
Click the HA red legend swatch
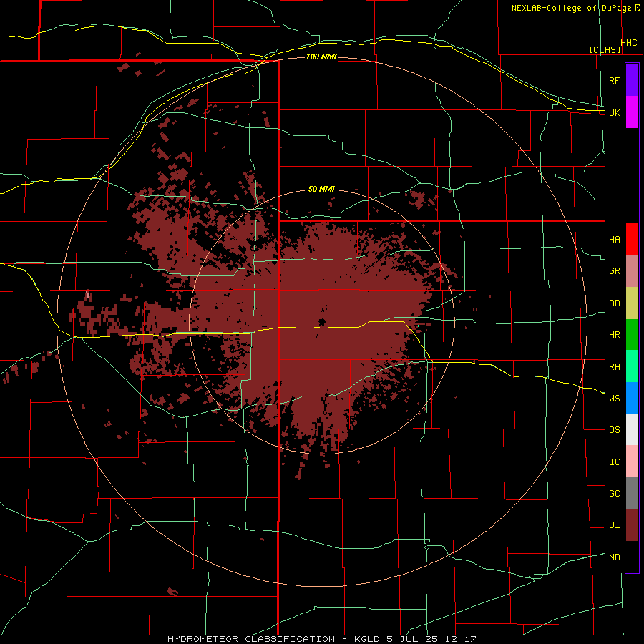pos(632,239)
